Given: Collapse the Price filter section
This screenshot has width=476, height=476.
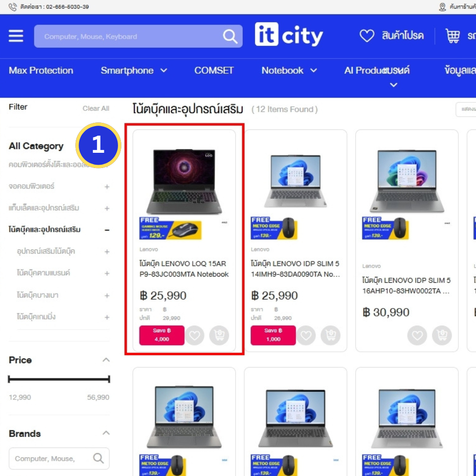Looking at the screenshot, I should point(106,360).
